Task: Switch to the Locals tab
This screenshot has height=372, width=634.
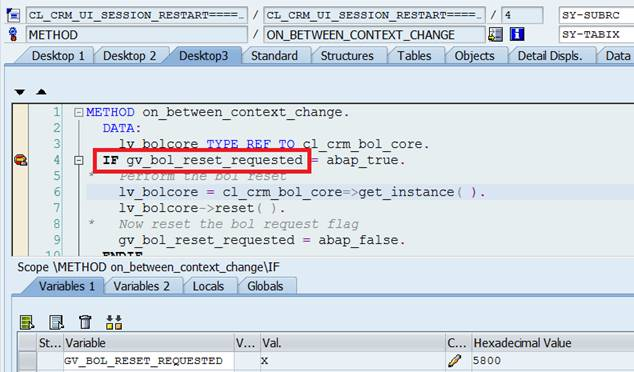Action: pyautogui.click(x=208, y=286)
